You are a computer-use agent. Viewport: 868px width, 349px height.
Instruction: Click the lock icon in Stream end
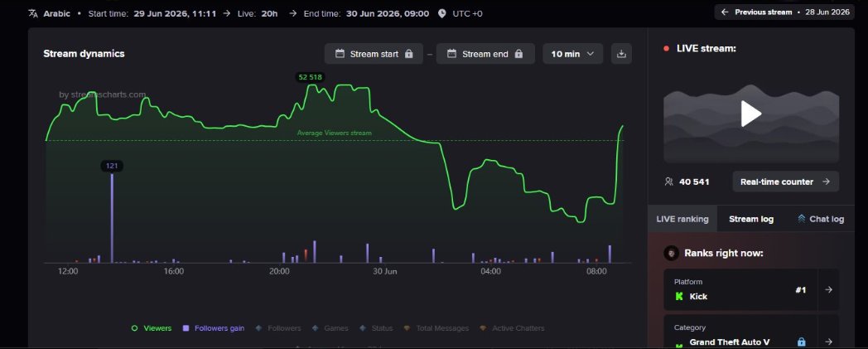click(518, 54)
